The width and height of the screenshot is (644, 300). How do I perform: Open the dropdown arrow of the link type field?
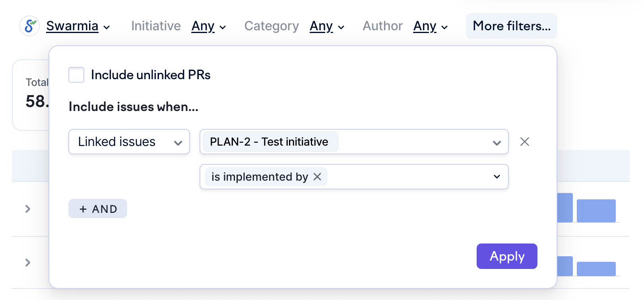(x=497, y=177)
